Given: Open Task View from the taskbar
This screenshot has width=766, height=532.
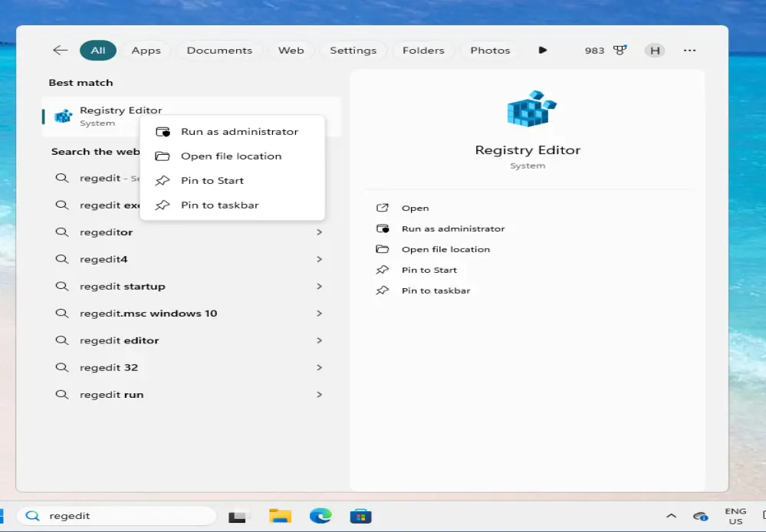Looking at the screenshot, I should (238, 516).
